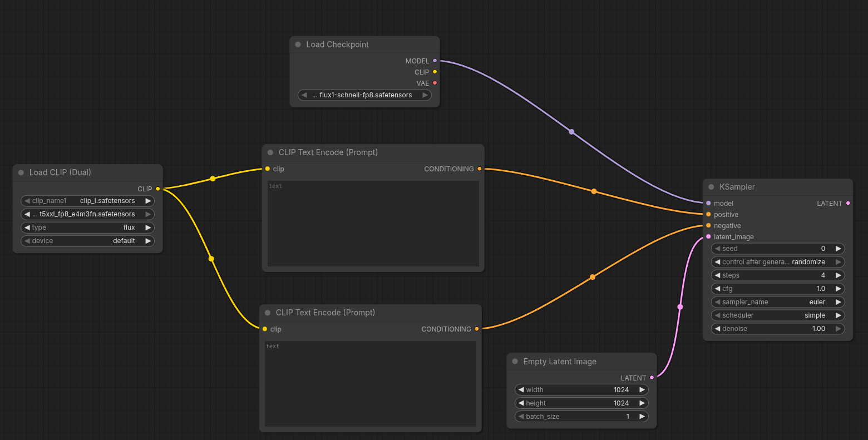Decrease height with the left arrow
The height and width of the screenshot is (440, 868).
point(521,403)
